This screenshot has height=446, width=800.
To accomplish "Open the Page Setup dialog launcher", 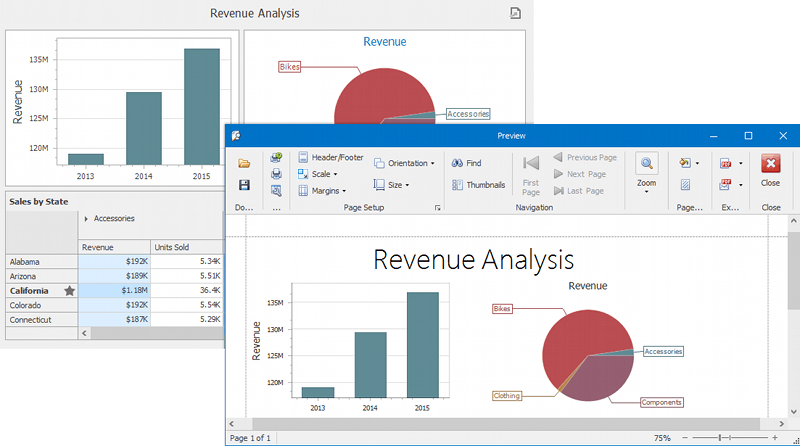I will [437, 208].
